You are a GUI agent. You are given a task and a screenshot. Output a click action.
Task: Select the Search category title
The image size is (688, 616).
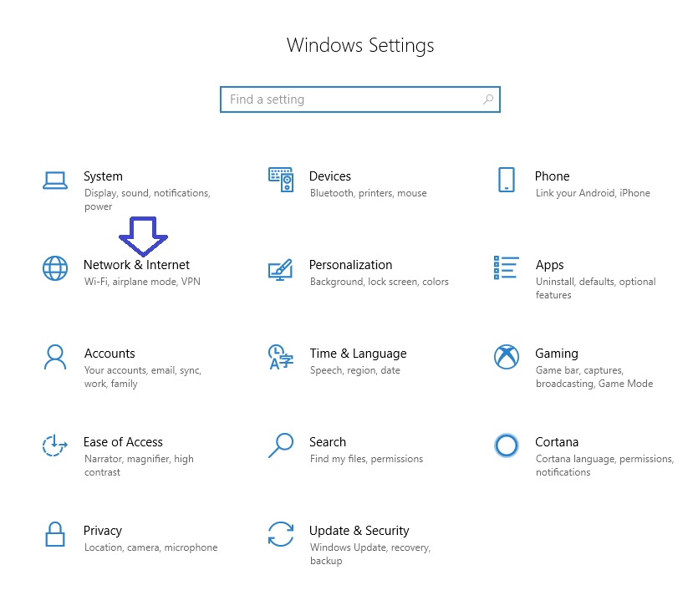328,442
